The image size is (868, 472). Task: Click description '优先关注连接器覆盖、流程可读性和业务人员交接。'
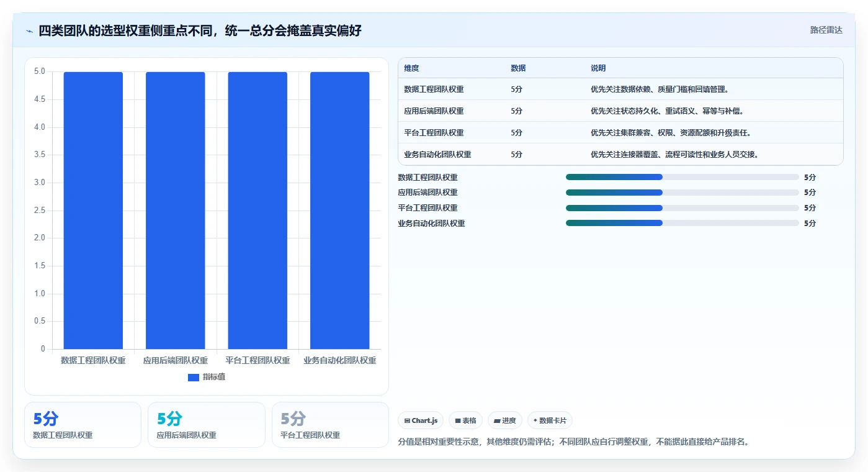pos(675,155)
